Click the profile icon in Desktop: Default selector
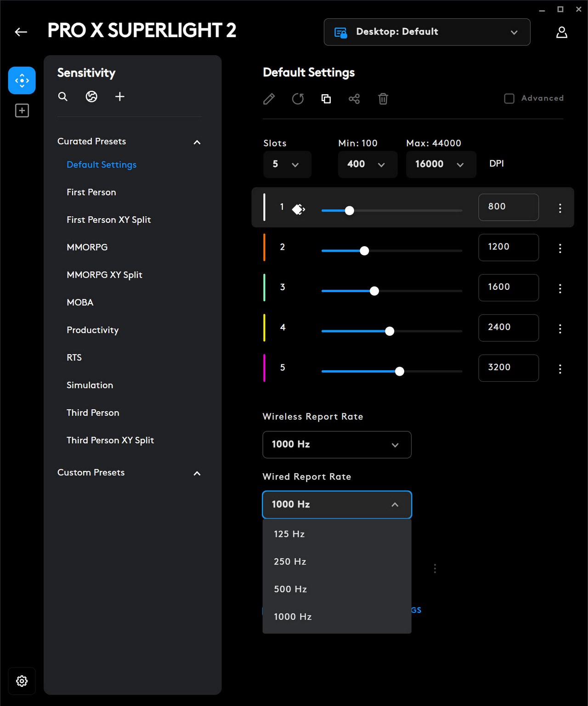This screenshot has width=588, height=706. tap(340, 32)
